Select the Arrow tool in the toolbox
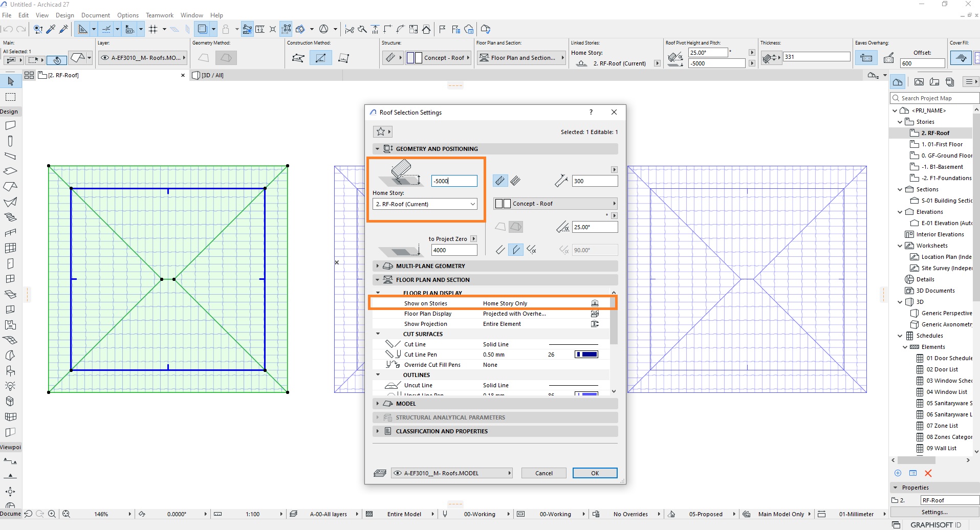The width and height of the screenshot is (980, 530). click(10, 81)
